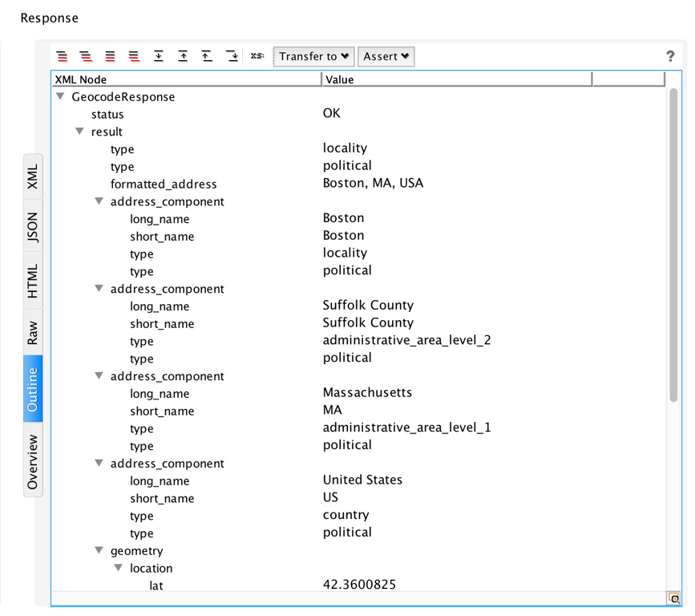
Task: Click the first down-arrow-under-line toolbar icon
Action: tap(159, 56)
